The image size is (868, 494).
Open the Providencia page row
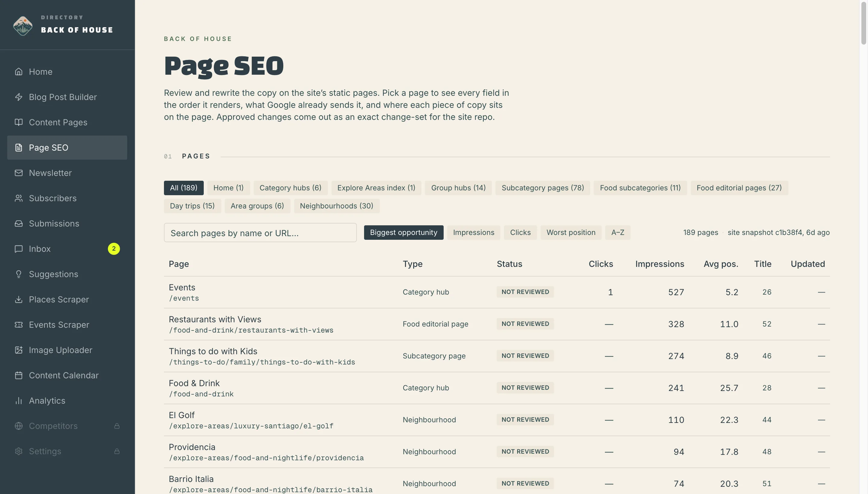[497, 452]
